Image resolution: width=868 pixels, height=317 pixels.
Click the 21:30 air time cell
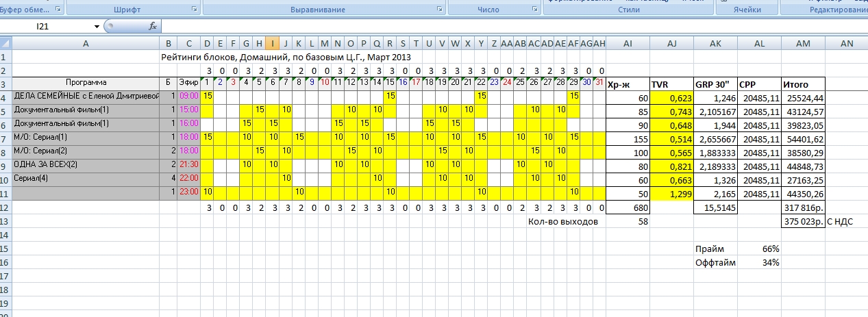point(189,164)
